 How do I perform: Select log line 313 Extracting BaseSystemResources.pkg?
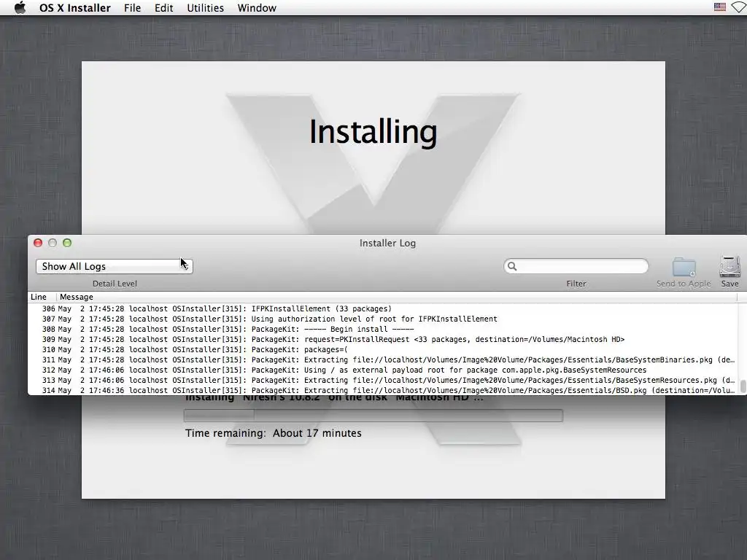[383, 381]
